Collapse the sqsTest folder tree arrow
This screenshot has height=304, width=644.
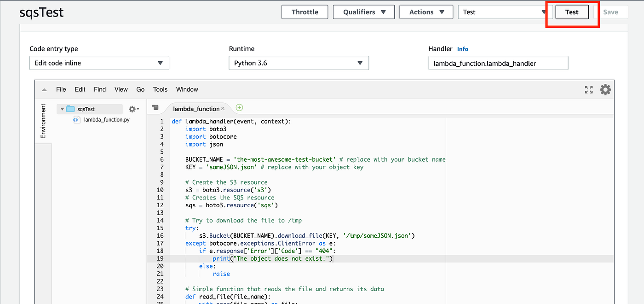pyautogui.click(x=62, y=109)
